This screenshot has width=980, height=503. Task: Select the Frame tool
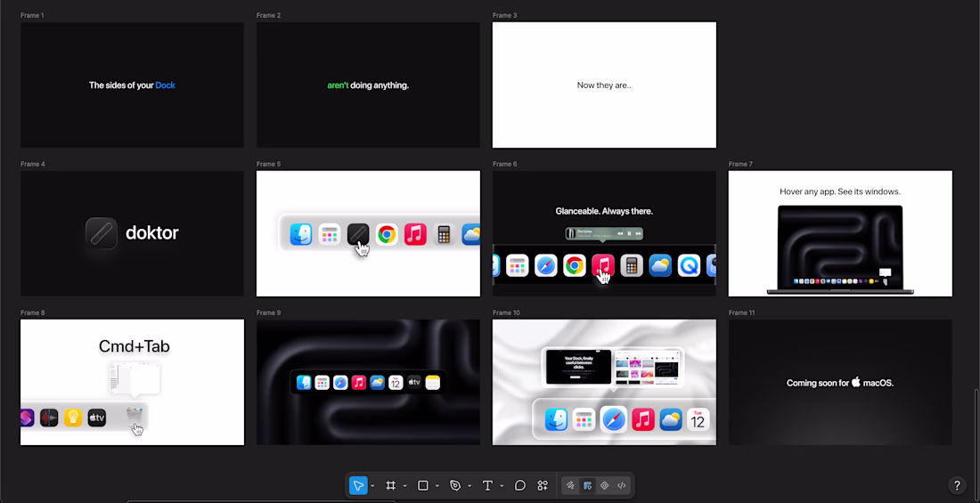tap(390, 485)
